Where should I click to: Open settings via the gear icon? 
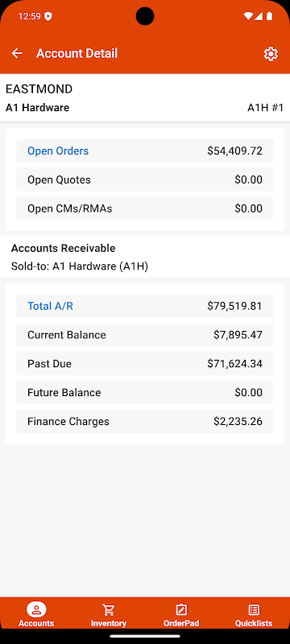tap(271, 54)
